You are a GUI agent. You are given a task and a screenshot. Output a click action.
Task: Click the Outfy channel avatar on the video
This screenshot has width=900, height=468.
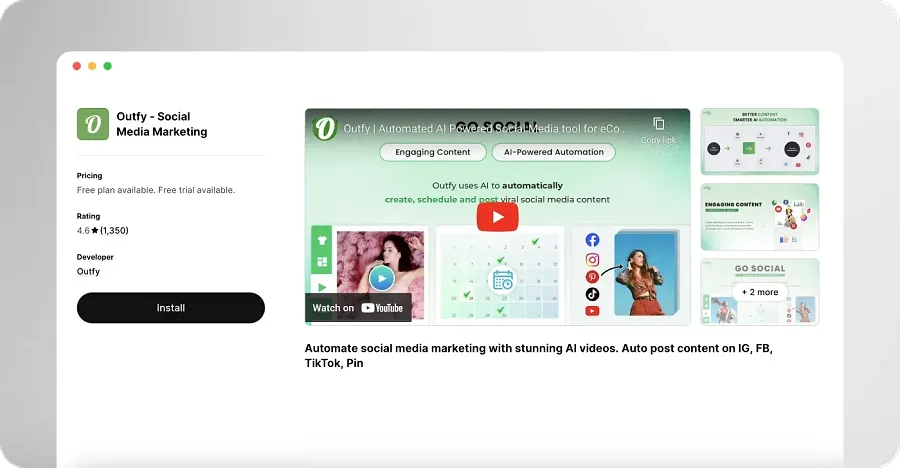click(324, 128)
